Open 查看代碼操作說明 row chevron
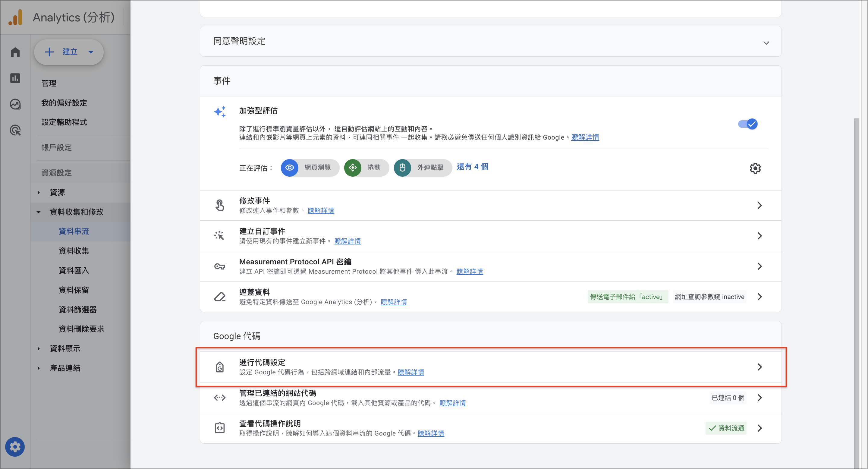868x469 pixels. (x=759, y=428)
